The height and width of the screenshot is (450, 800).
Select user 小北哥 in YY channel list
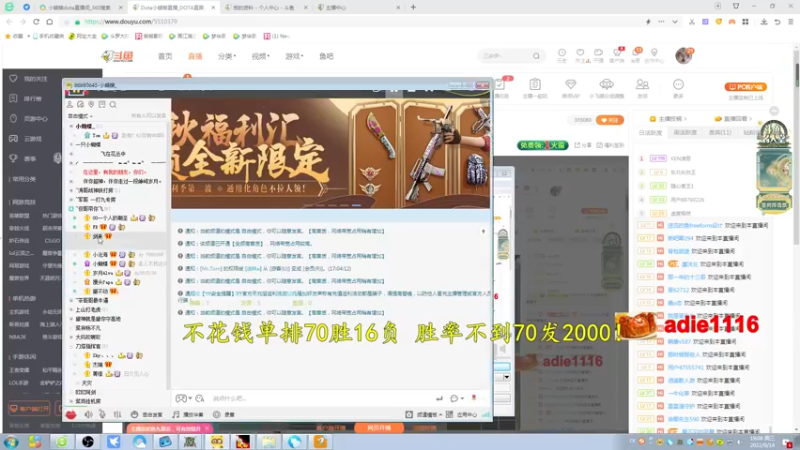point(100,255)
